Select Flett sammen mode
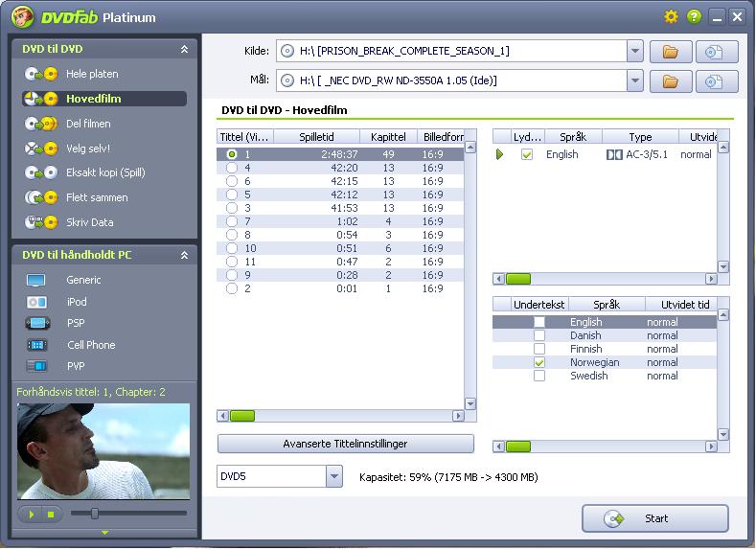 [x=97, y=197]
